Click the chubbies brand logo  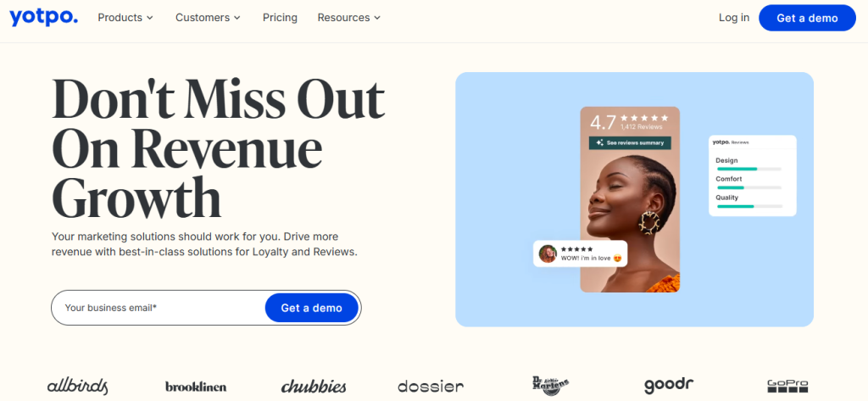point(314,386)
